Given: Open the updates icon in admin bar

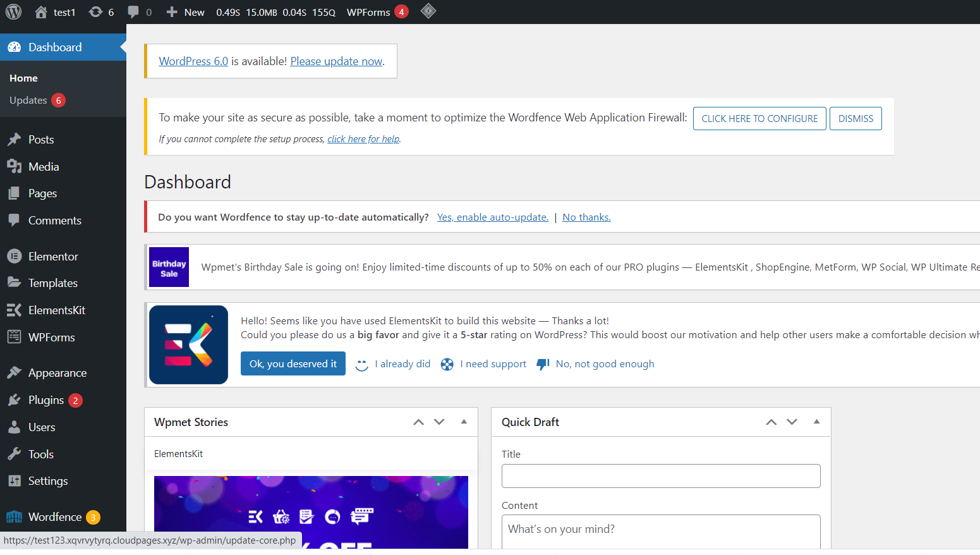Looking at the screenshot, I should [95, 12].
